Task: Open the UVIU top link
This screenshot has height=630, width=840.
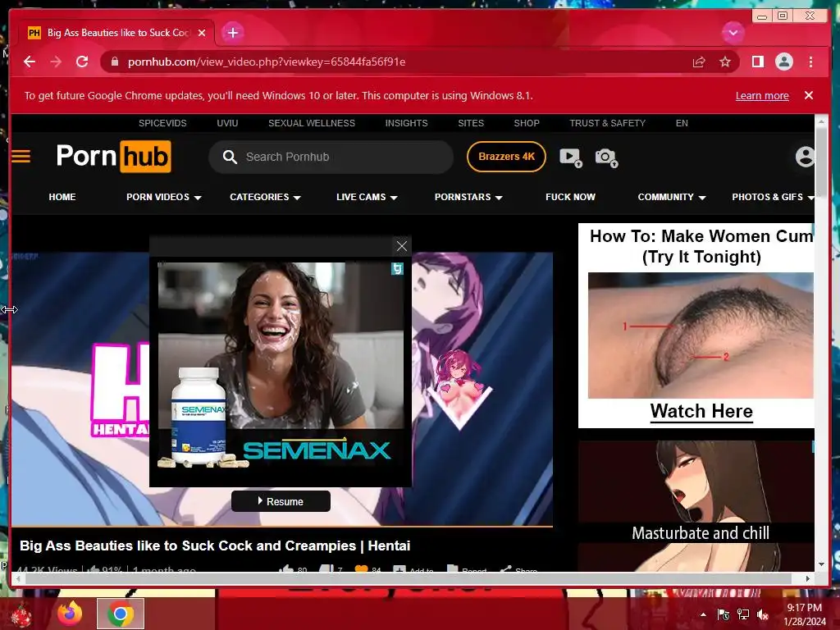Action: [227, 123]
